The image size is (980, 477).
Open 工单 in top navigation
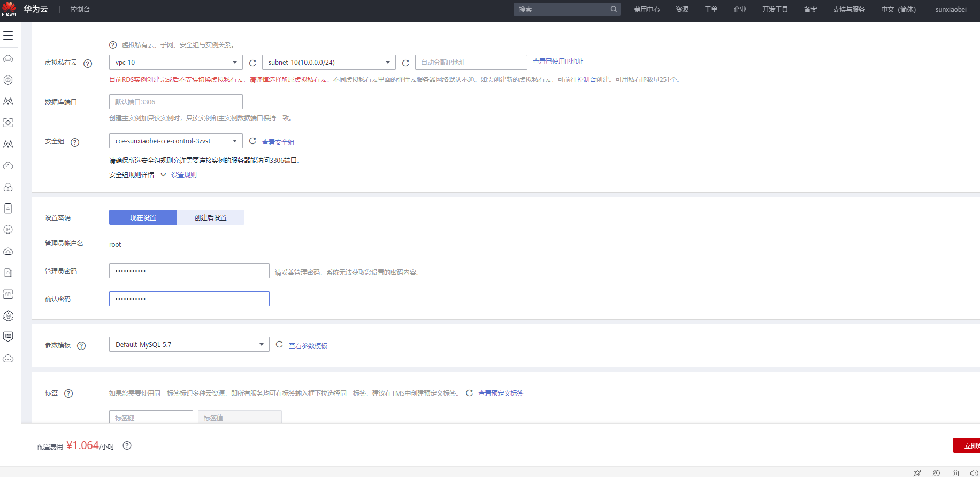click(711, 10)
